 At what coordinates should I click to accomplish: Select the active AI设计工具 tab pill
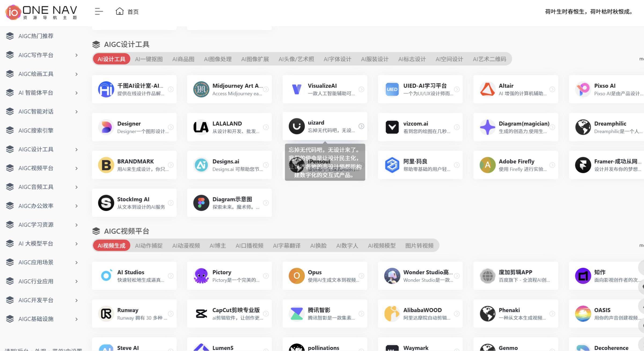[111, 59]
